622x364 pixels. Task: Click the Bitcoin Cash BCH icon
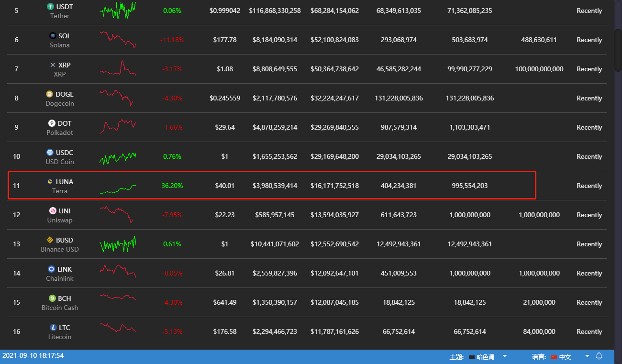(52, 298)
